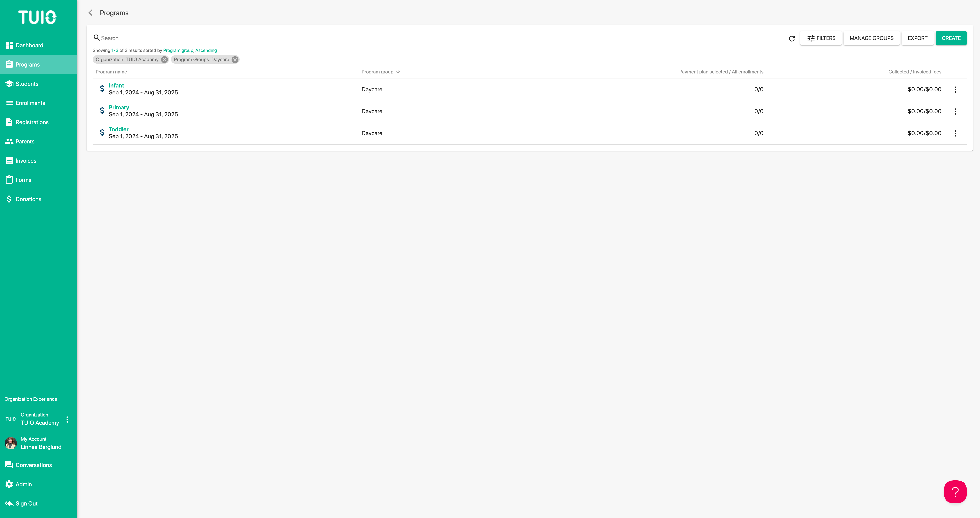Image resolution: width=980 pixels, height=518 pixels.
Task: Open the Enrollments section
Action: point(30,103)
